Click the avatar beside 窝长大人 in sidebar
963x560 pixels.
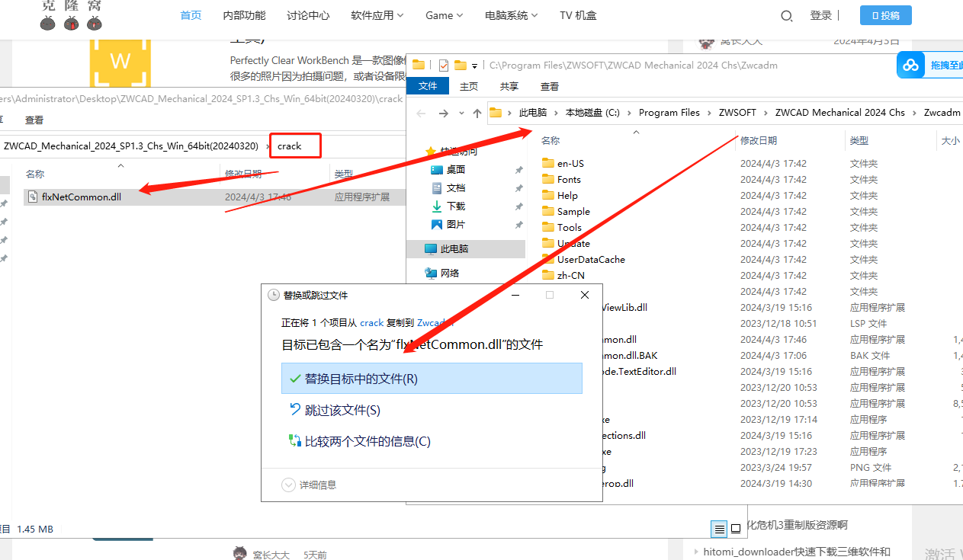[x=707, y=42]
